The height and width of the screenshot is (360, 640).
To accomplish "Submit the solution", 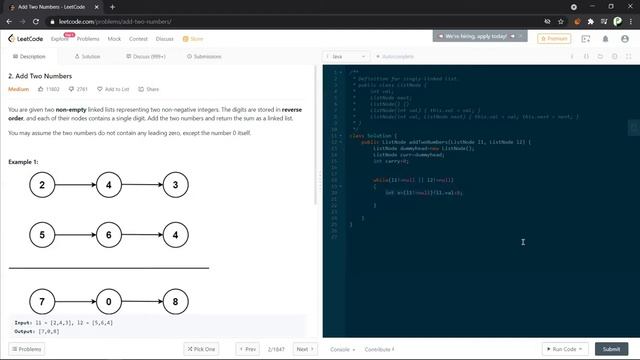I will (x=611, y=349).
